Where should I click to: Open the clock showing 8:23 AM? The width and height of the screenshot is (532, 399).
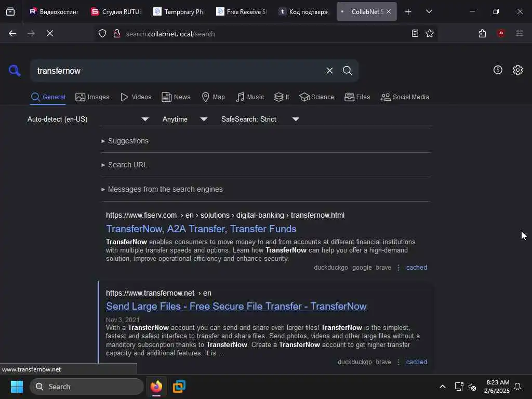point(497,387)
